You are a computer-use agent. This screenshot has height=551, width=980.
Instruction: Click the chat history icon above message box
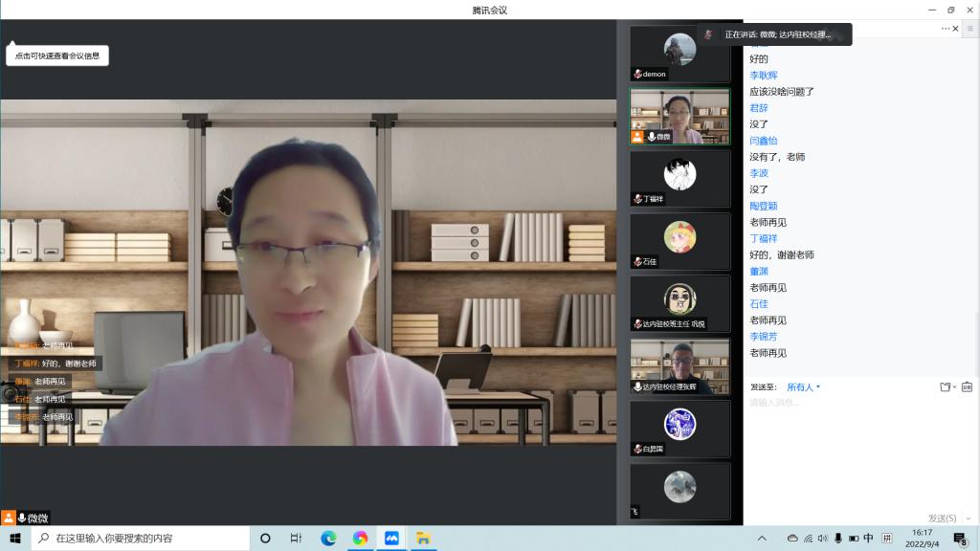(967, 387)
